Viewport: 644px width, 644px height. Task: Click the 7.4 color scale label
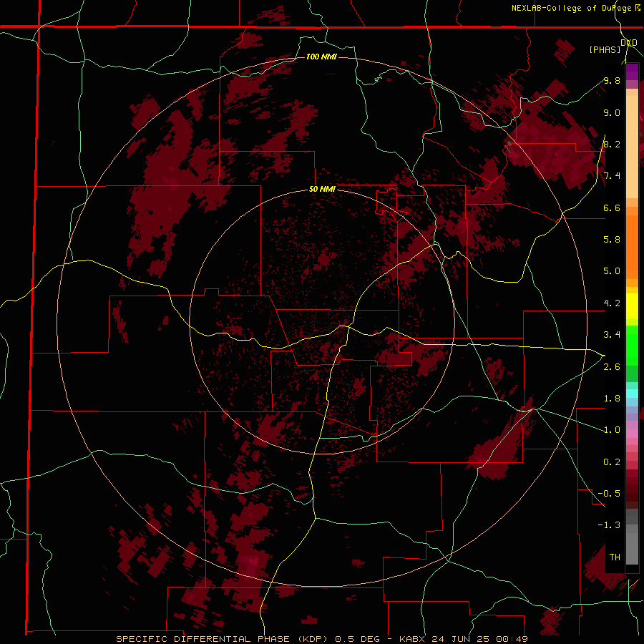[x=612, y=176]
